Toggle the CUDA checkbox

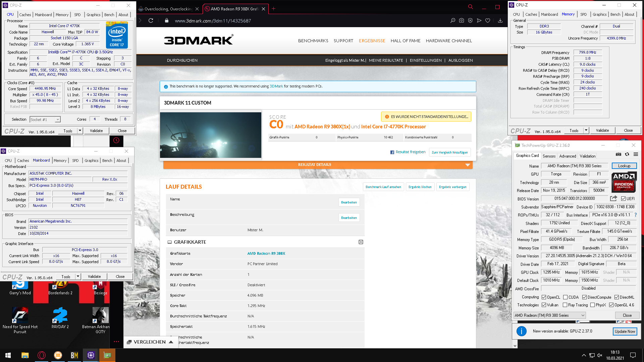pyautogui.click(x=565, y=297)
